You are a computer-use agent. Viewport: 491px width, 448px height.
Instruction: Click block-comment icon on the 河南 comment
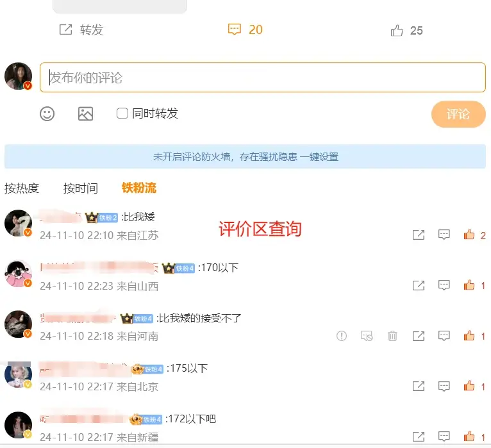click(367, 336)
